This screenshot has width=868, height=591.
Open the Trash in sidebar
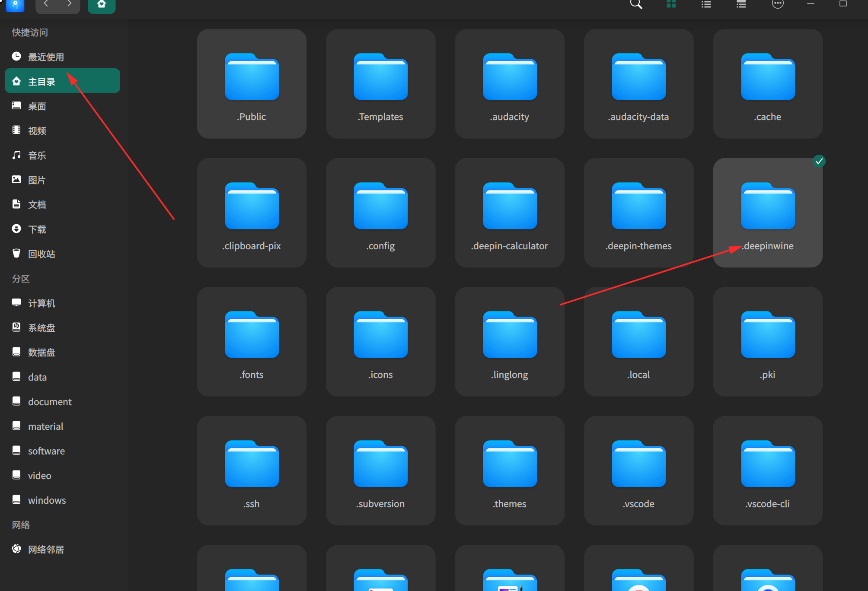(x=41, y=254)
